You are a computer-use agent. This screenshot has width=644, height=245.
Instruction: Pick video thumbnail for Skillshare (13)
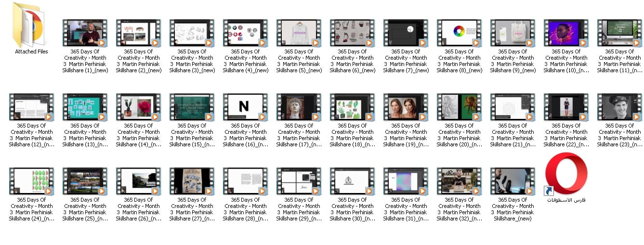(85, 107)
